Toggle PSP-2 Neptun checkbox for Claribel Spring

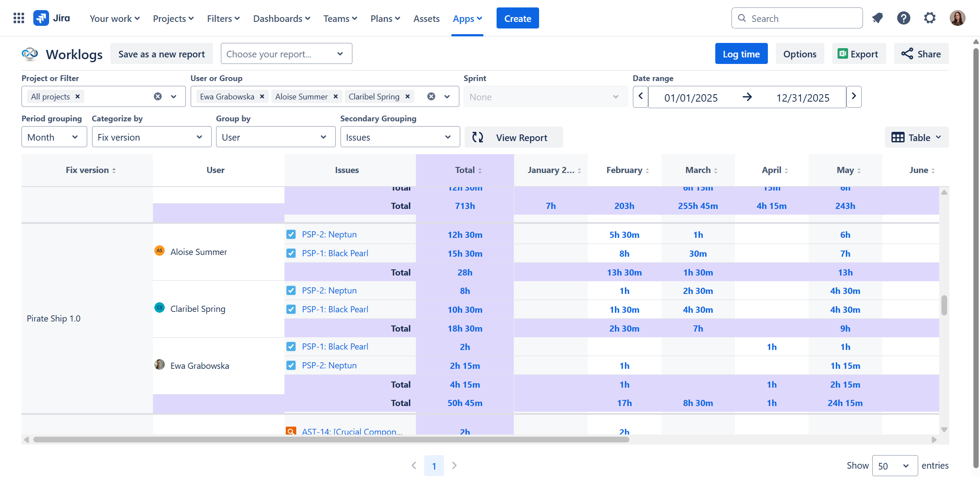(291, 290)
